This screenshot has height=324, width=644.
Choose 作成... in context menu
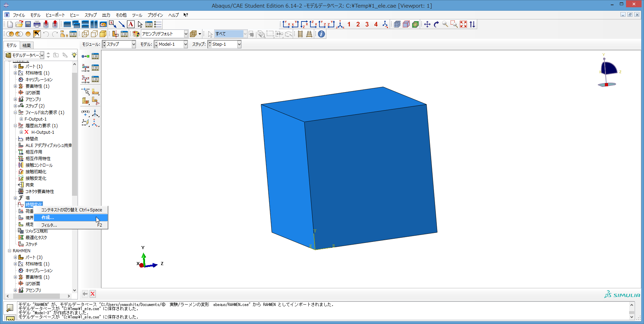[x=71, y=218]
